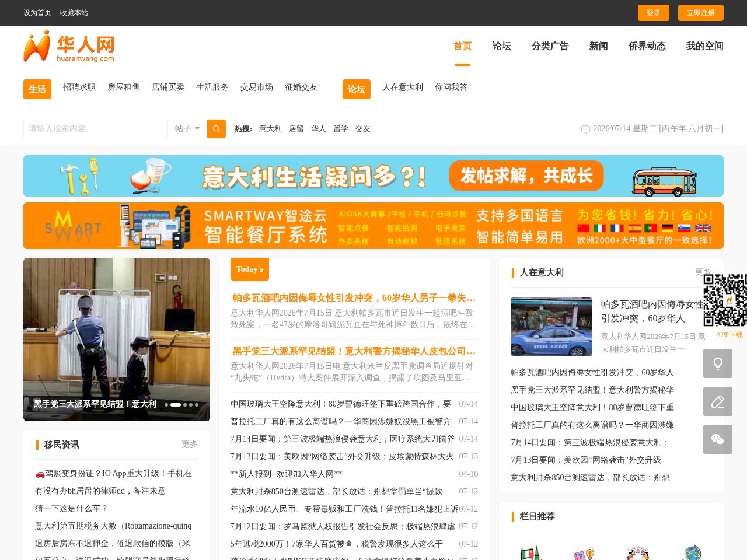747x560 pixels.
Task: Click the orange 生活 category button
Action: 37,89
